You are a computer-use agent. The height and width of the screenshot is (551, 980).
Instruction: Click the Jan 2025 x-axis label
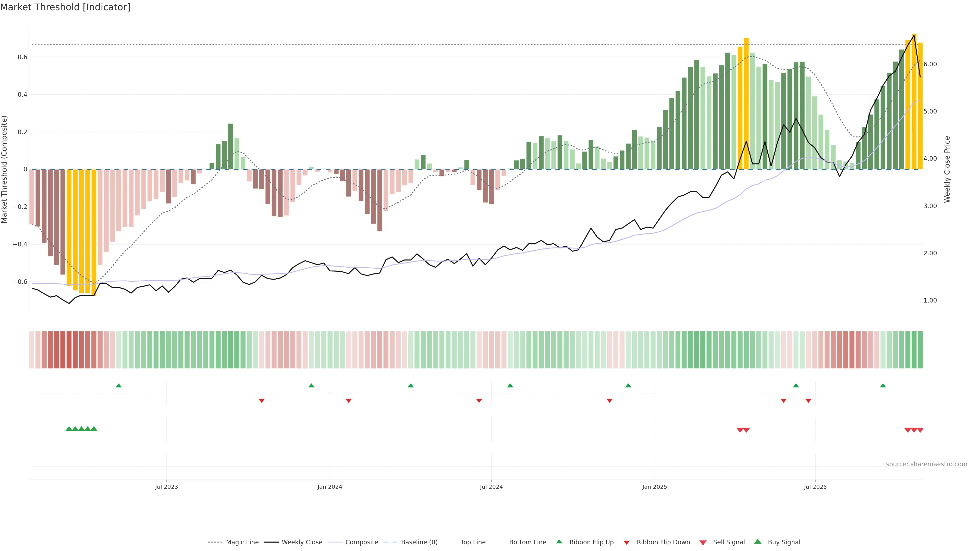coord(654,487)
